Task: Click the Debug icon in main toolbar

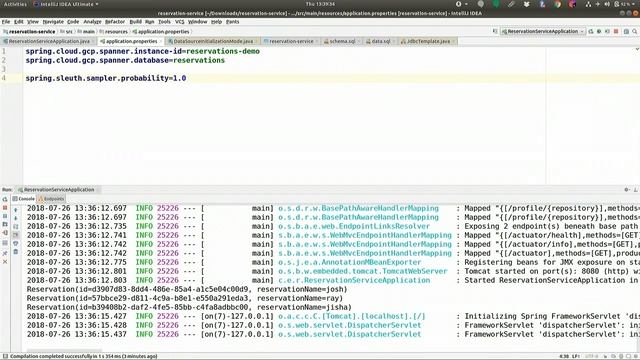Action: [599, 31]
